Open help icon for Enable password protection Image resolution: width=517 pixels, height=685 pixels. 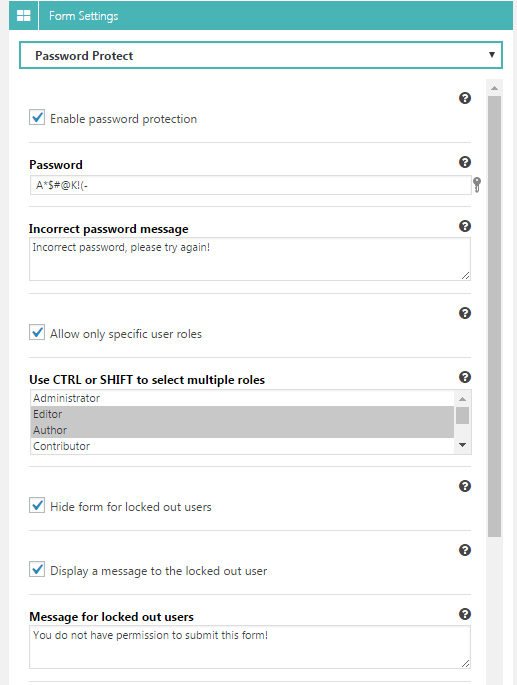[x=465, y=98]
